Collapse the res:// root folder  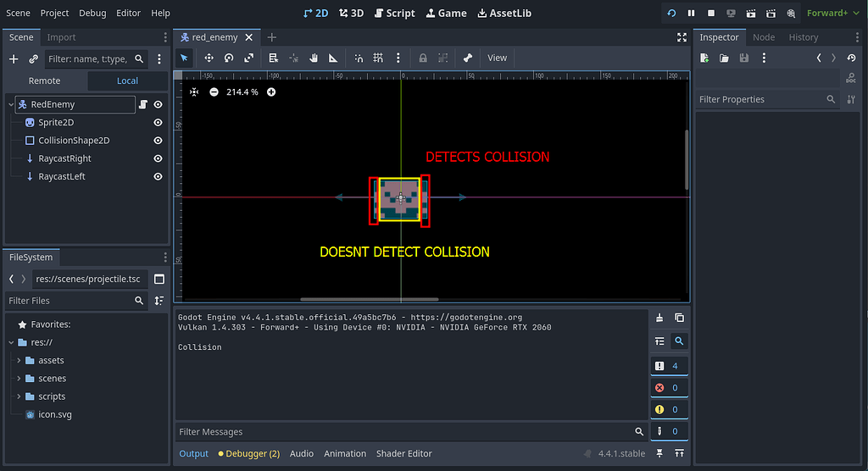10,342
